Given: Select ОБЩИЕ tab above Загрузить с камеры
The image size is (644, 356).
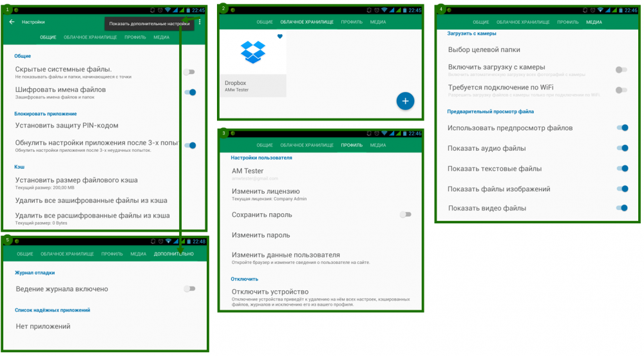Looking at the screenshot, I should tap(480, 22).
